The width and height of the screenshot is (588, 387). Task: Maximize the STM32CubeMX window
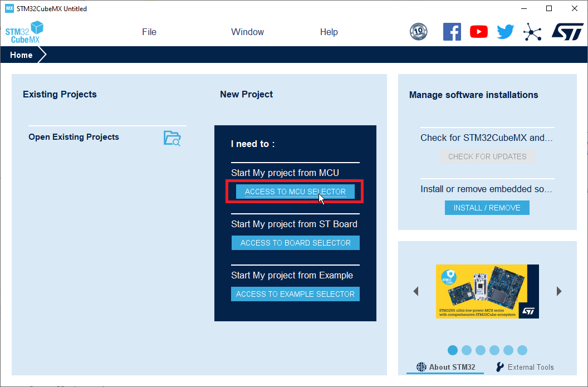coord(549,8)
